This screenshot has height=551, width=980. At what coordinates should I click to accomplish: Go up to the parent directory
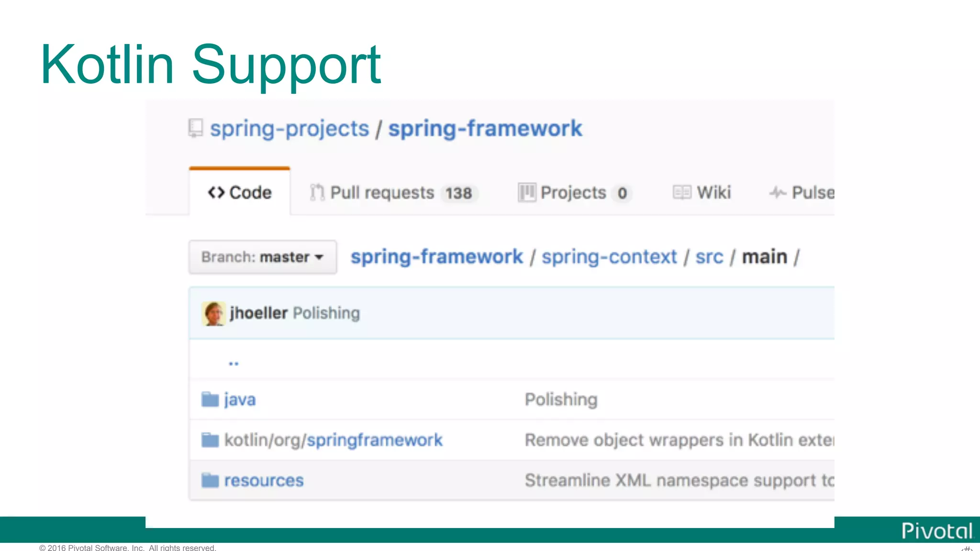(234, 364)
